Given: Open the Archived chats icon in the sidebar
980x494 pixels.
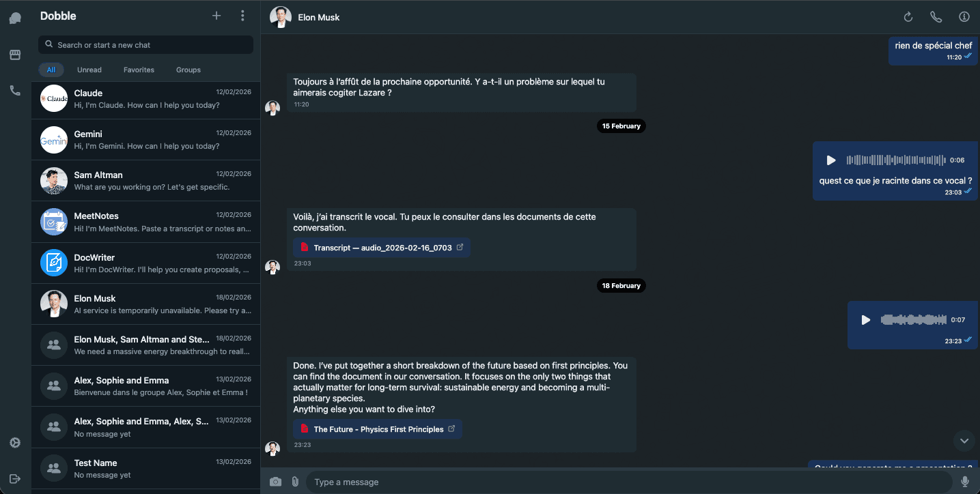Looking at the screenshot, I should (14, 55).
